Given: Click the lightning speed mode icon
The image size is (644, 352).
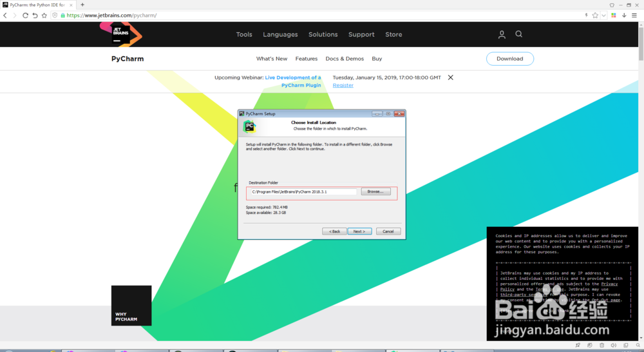Looking at the screenshot, I should [x=586, y=15].
